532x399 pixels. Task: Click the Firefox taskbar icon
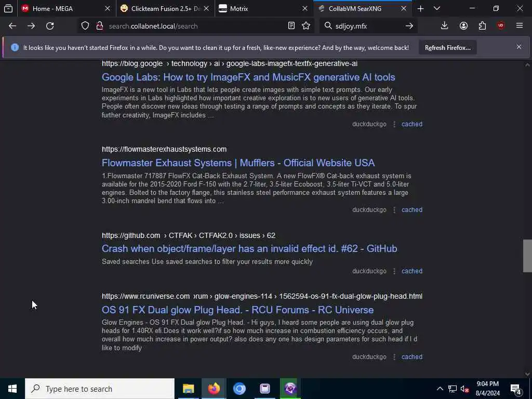coord(214,389)
